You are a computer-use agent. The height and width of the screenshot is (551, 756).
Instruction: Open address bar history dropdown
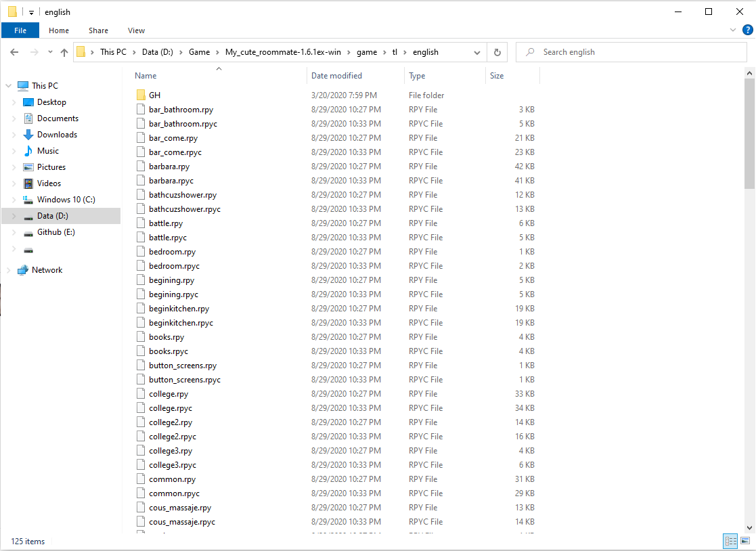pyautogui.click(x=477, y=53)
